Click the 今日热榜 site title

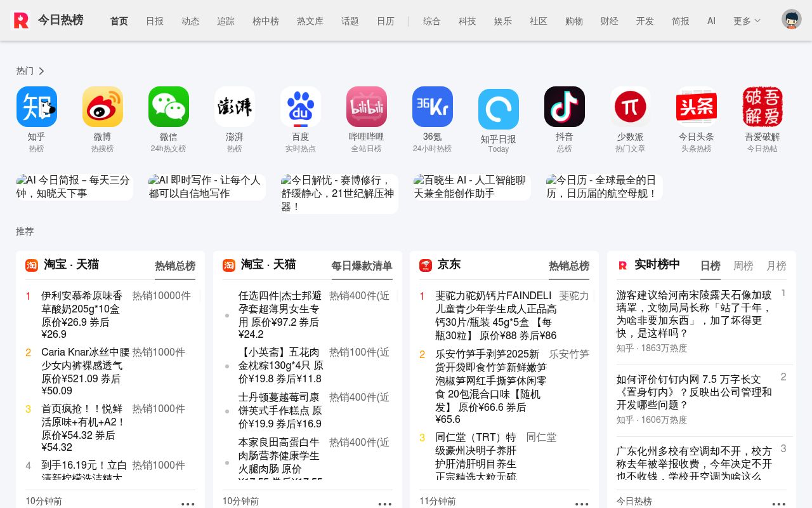coord(60,20)
